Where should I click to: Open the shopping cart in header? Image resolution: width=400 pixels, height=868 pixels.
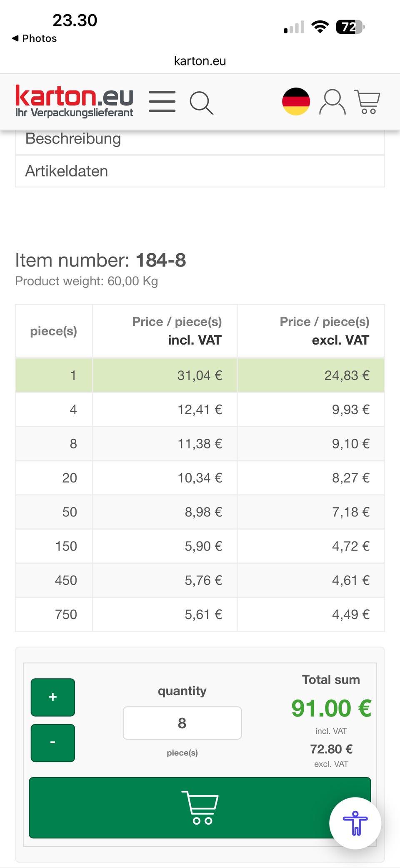(367, 102)
